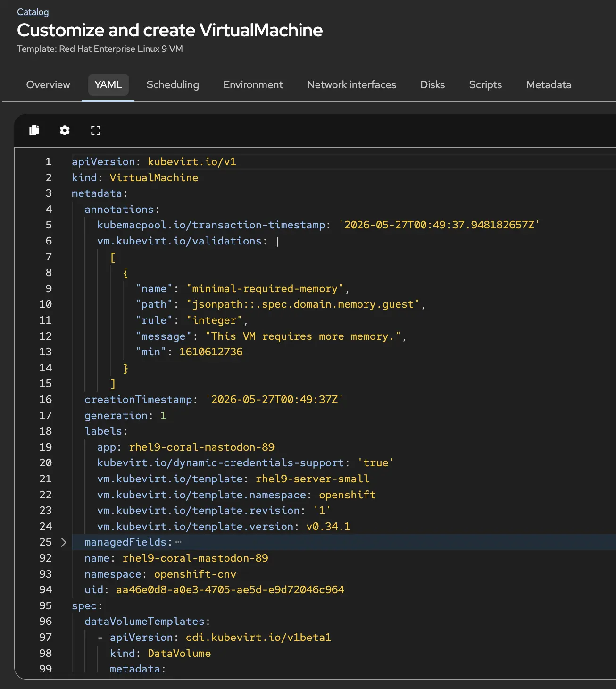Toggle fullscreen editor icon
The height and width of the screenshot is (689, 616).
pos(96,130)
